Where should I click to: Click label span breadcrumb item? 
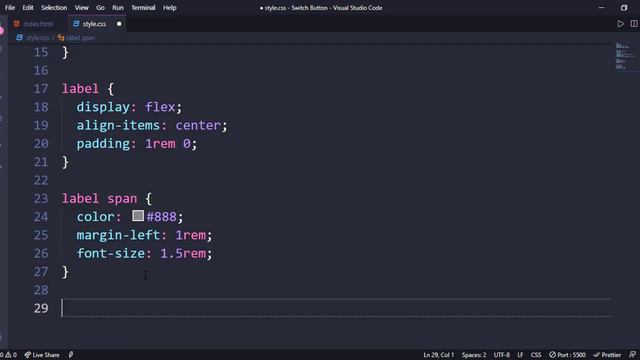pyautogui.click(x=80, y=38)
